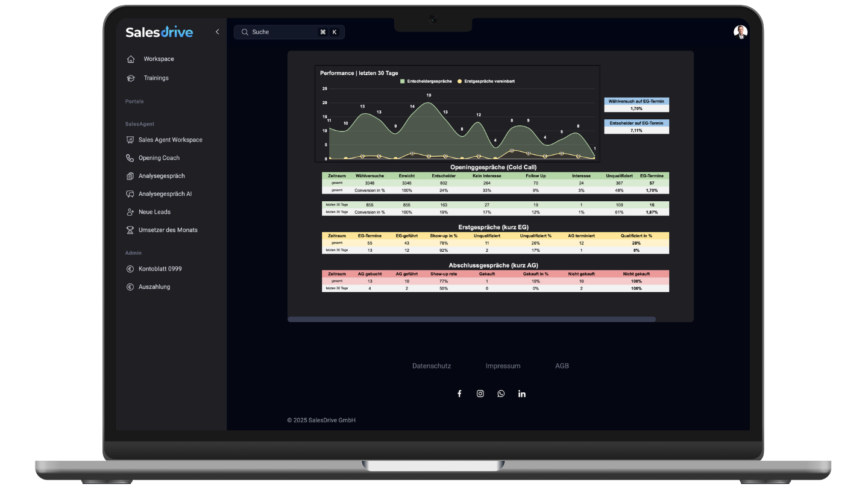Viewport: 868px width, 488px height.
Task: Select Analysegespräch AI in sidebar
Action: 165,194
